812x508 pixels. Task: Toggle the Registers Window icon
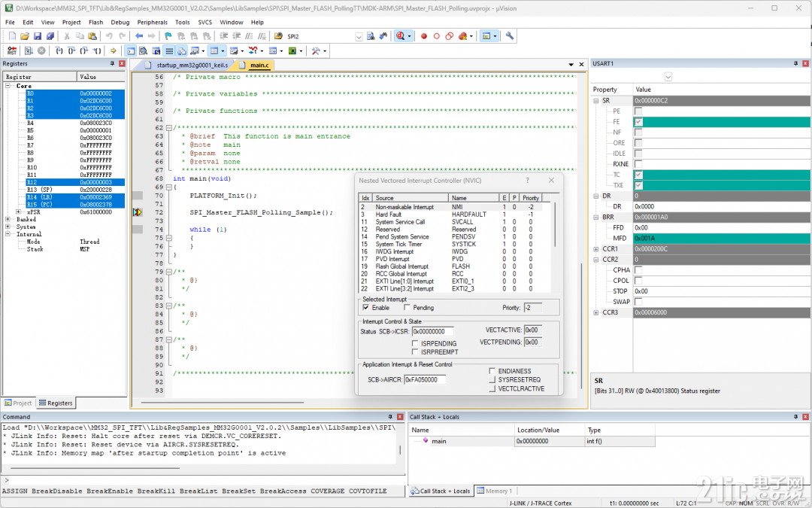pos(169,51)
